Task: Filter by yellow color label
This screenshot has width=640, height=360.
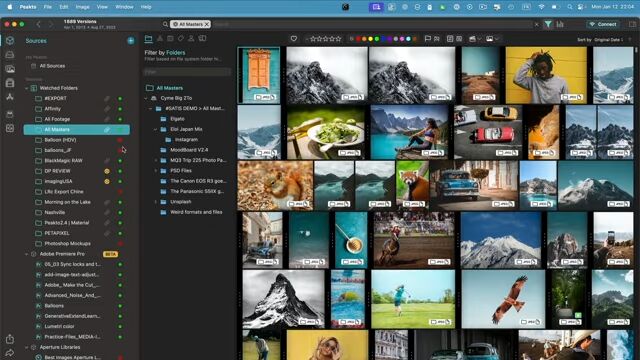Action: 371,39
